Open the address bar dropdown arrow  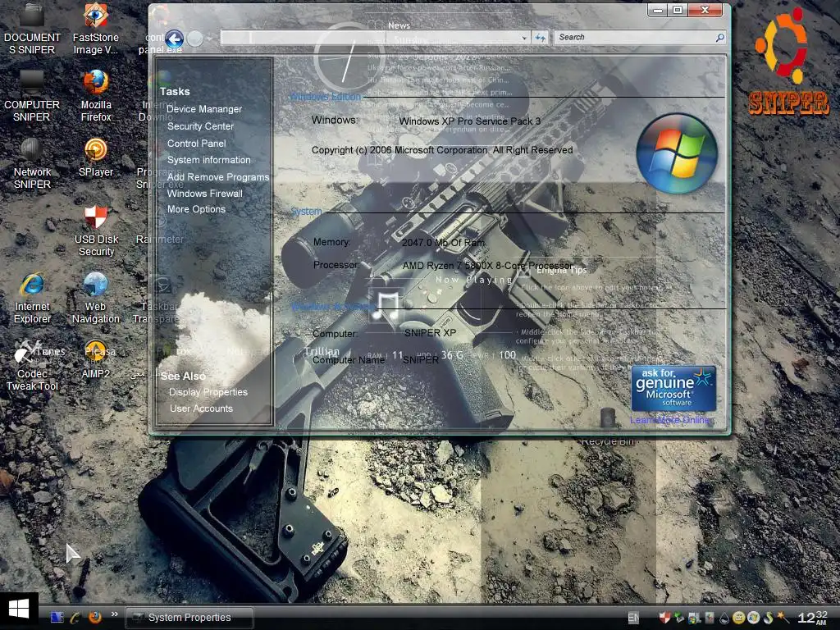(x=524, y=38)
